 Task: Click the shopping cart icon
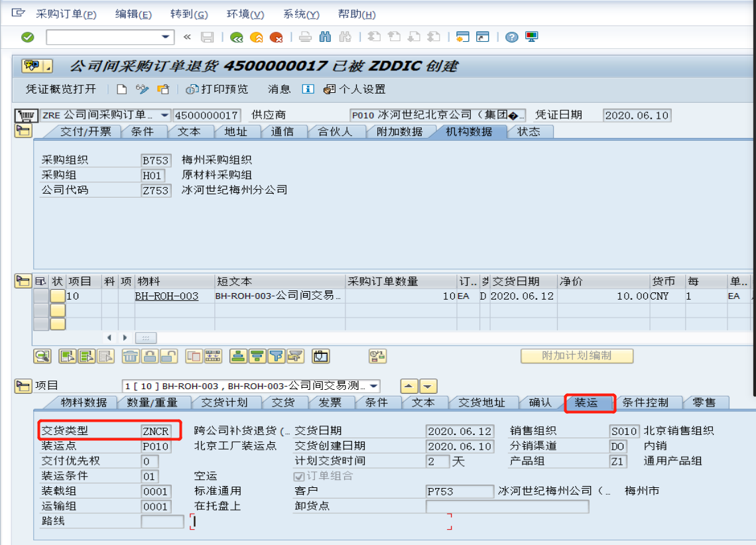pyautogui.click(x=26, y=115)
